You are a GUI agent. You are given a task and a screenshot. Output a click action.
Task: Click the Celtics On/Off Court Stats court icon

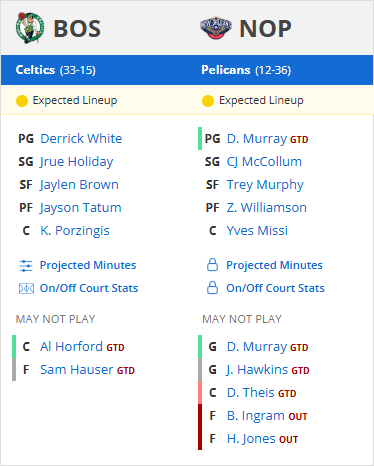coord(26,288)
